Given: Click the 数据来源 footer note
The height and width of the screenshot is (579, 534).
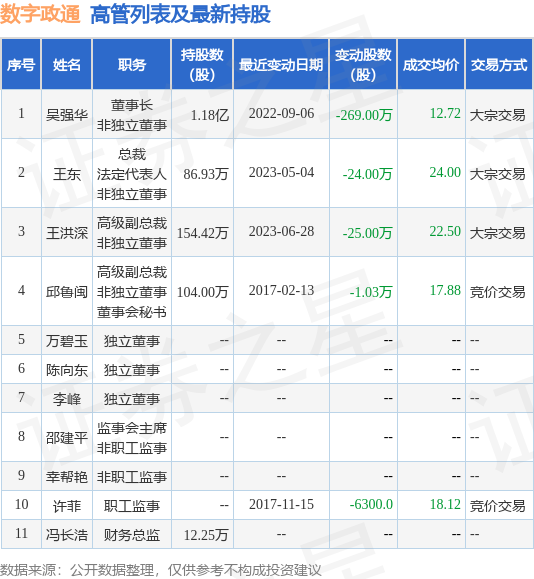Looking at the screenshot, I should [161, 570].
